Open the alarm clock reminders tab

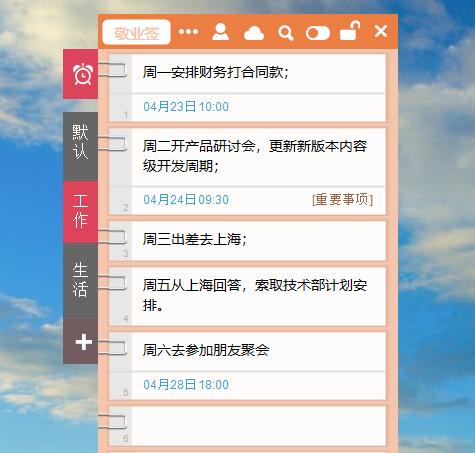click(x=80, y=74)
